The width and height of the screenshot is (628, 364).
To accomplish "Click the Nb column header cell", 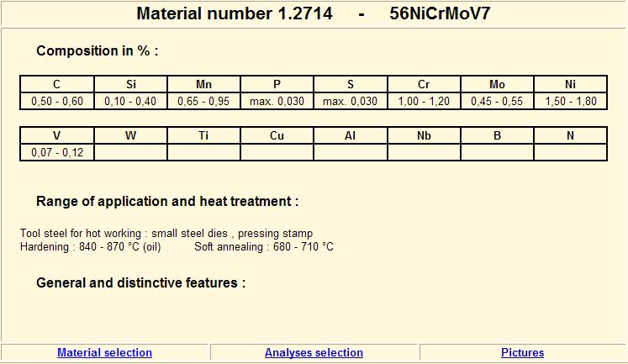I will coord(424,135).
